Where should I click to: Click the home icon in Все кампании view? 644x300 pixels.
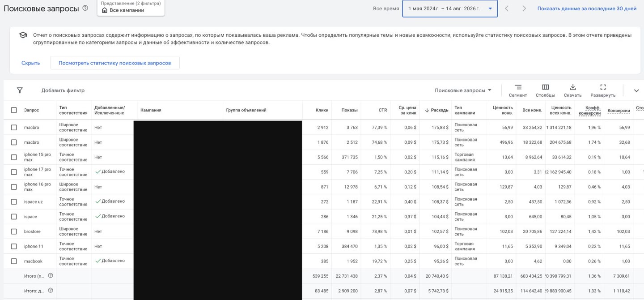[105, 10]
